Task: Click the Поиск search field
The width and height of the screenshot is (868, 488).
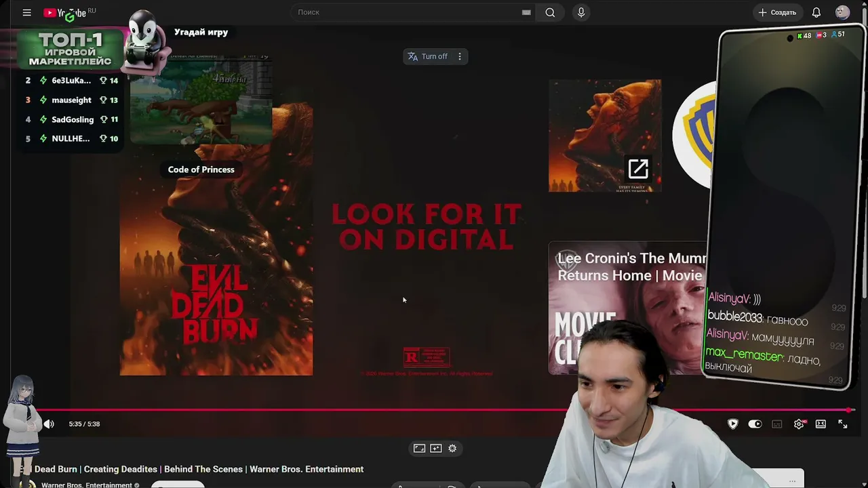Action: (x=407, y=12)
